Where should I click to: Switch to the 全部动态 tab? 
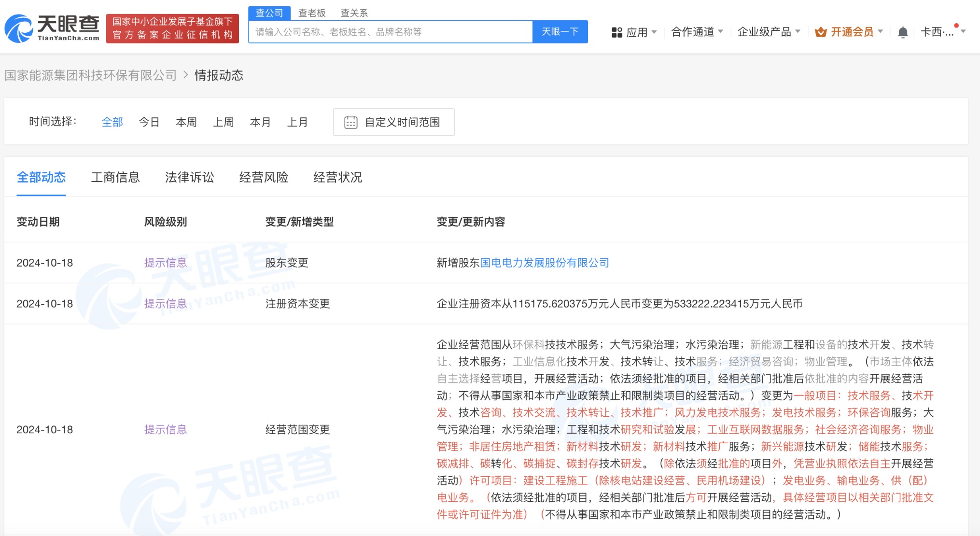(41, 178)
